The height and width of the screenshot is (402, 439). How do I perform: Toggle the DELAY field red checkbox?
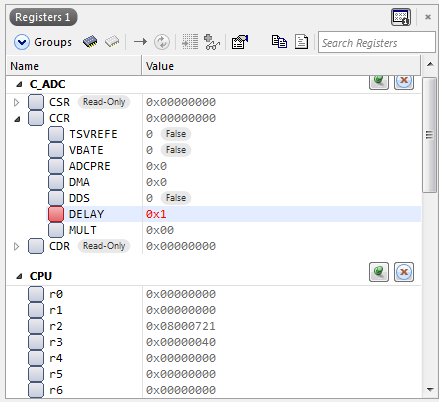(56, 214)
